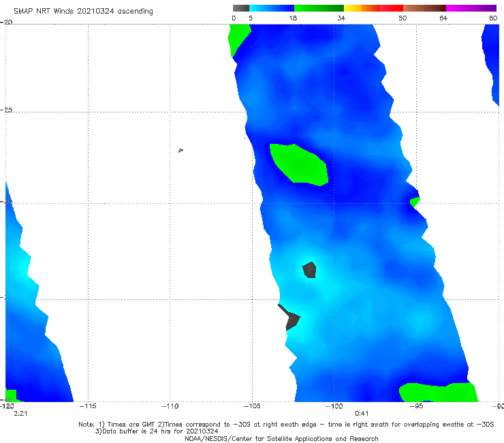Screen dimensions: 504x443
Task: Click the '18' label under the color bar
Action: click(293, 18)
